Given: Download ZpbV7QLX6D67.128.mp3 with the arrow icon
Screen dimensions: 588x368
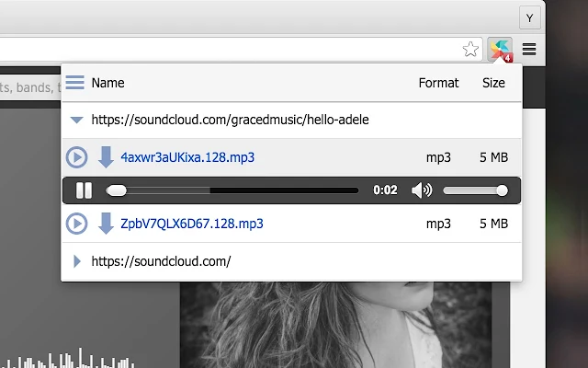Looking at the screenshot, I should pos(106,224).
